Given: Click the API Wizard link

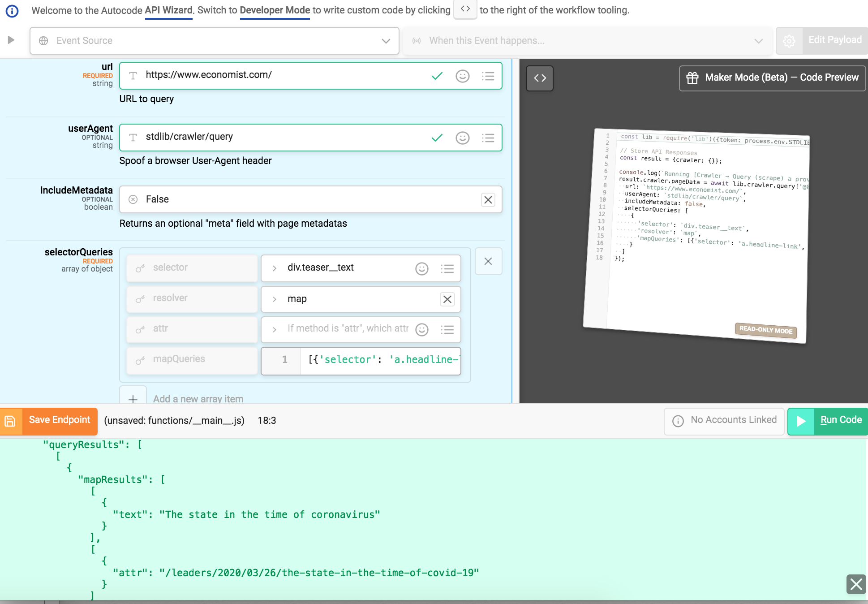Looking at the screenshot, I should 169,10.
